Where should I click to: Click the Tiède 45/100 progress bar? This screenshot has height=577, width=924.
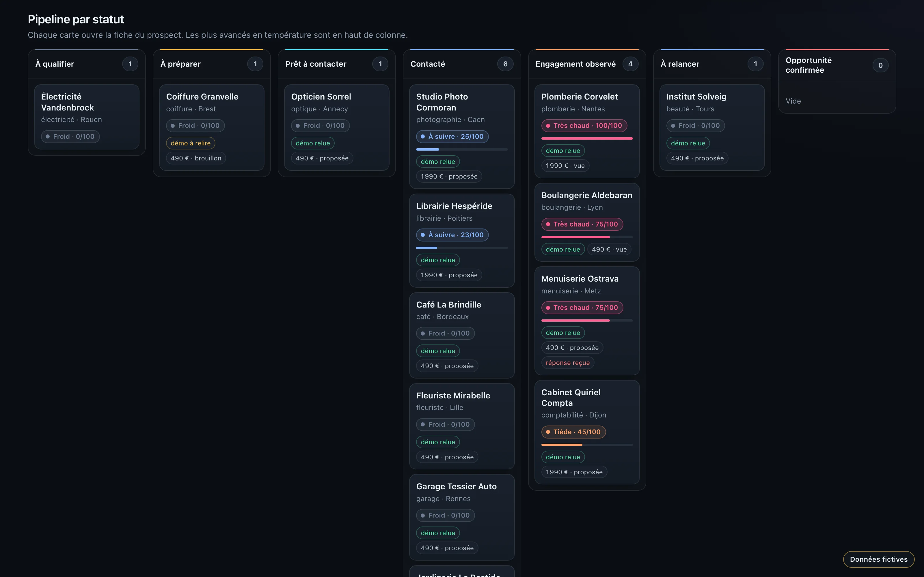[587, 445]
